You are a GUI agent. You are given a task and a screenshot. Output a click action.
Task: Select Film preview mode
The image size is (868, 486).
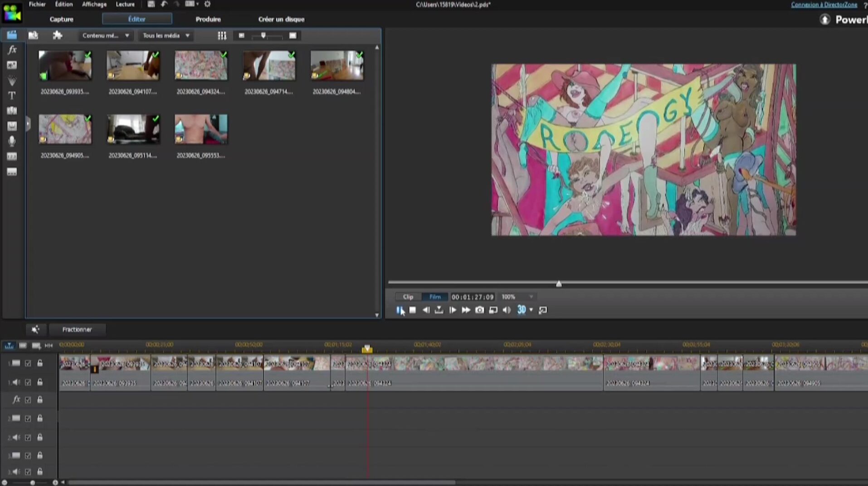click(x=435, y=297)
